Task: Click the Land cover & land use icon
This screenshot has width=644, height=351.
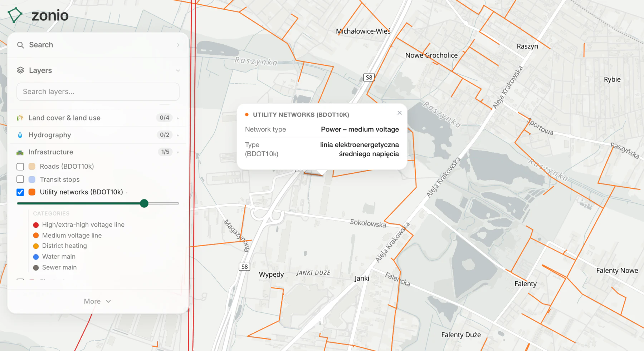Action: [20, 118]
